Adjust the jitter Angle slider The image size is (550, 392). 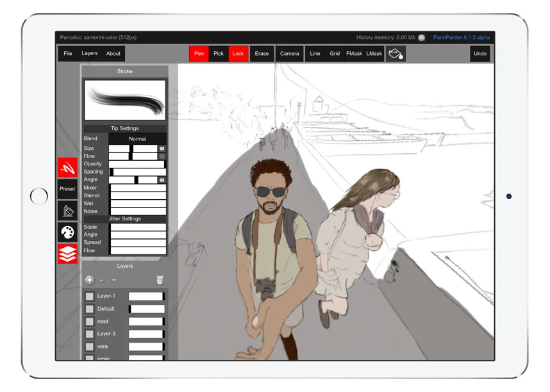(x=137, y=235)
